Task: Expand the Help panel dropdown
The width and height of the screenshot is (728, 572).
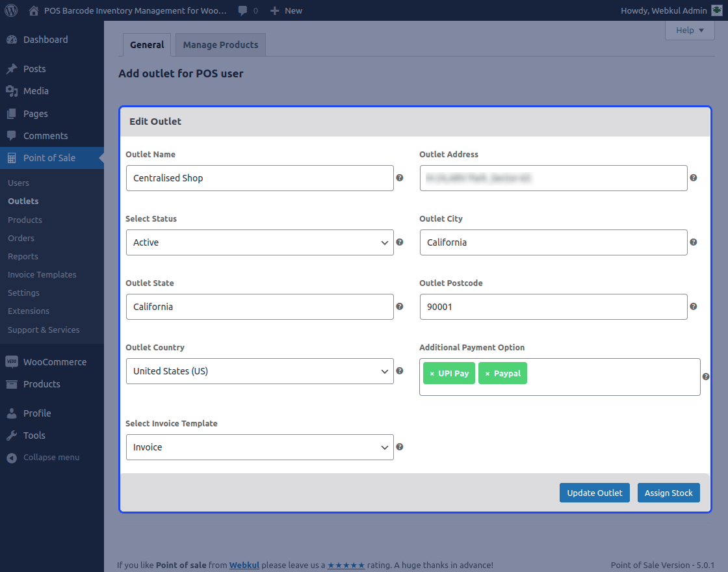Action: [x=690, y=30]
